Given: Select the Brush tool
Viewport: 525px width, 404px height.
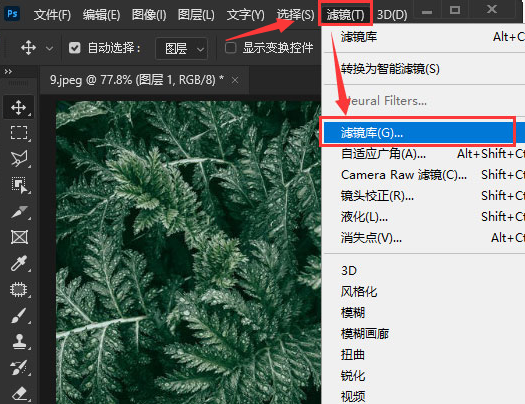Looking at the screenshot, I should tap(18, 316).
